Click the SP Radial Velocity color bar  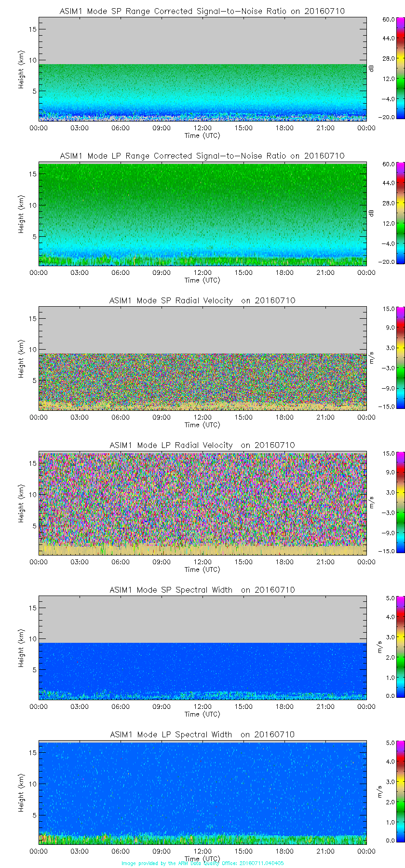point(400,358)
